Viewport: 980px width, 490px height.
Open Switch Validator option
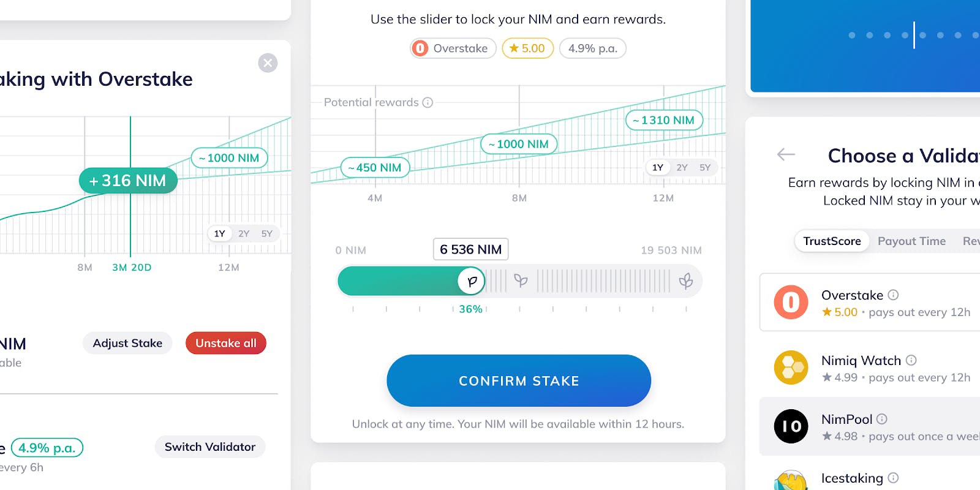210,447
